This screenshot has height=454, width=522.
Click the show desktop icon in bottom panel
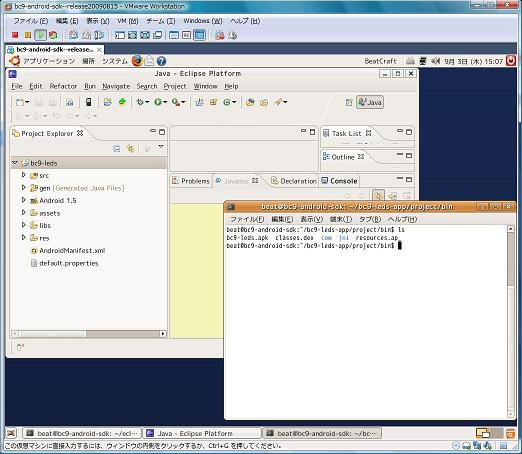(11, 433)
